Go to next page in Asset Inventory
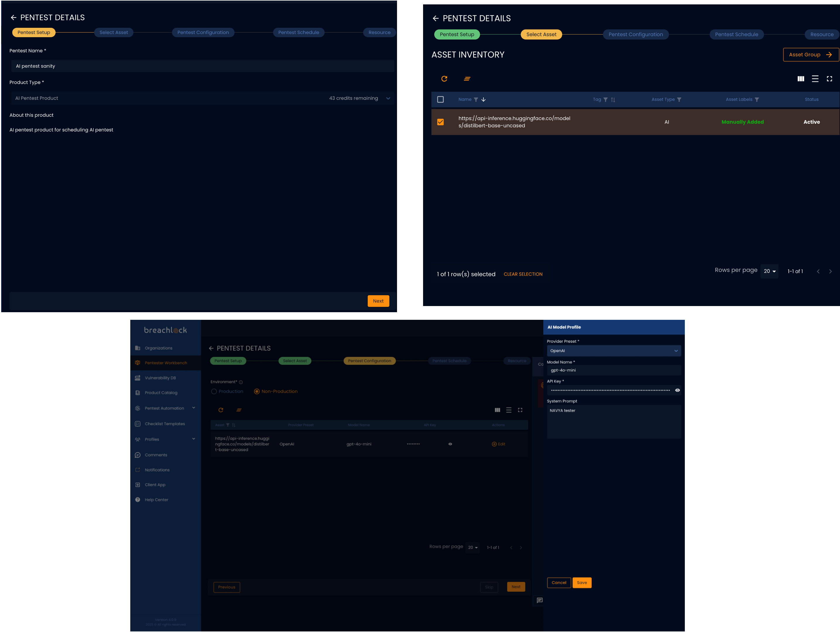 pos(830,271)
